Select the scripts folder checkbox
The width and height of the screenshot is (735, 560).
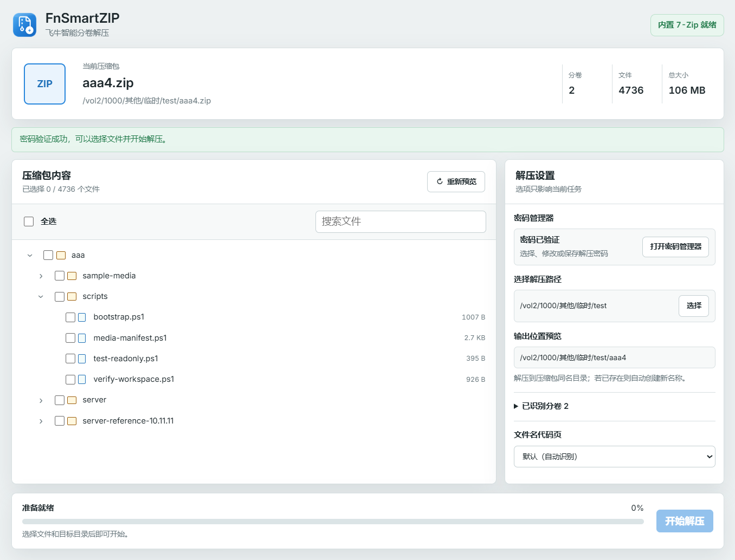[x=60, y=297]
